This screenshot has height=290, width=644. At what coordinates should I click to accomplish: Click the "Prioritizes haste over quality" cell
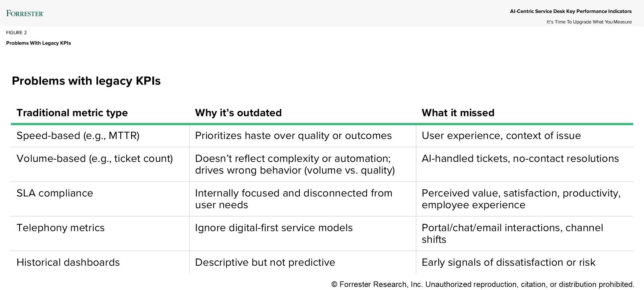click(x=293, y=136)
